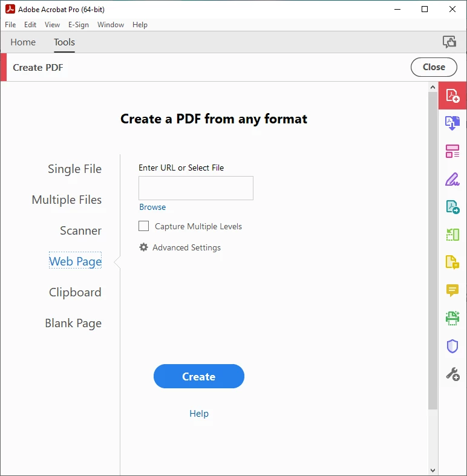The image size is (467, 476).
Task: Open the Send for Comments yellow icon
Action: tap(452, 262)
